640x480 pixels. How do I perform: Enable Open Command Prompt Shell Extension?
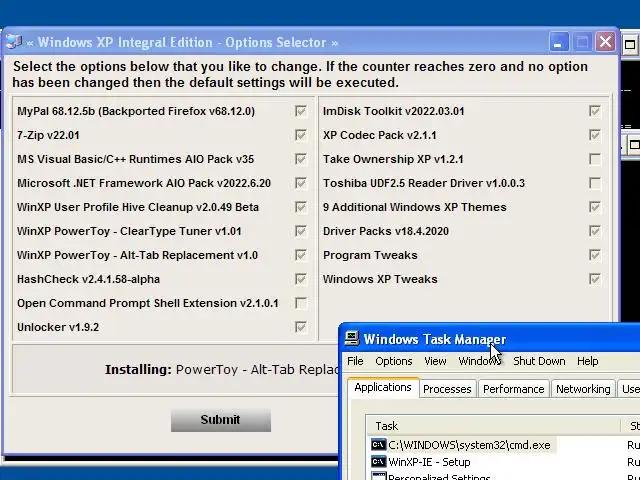click(301, 303)
